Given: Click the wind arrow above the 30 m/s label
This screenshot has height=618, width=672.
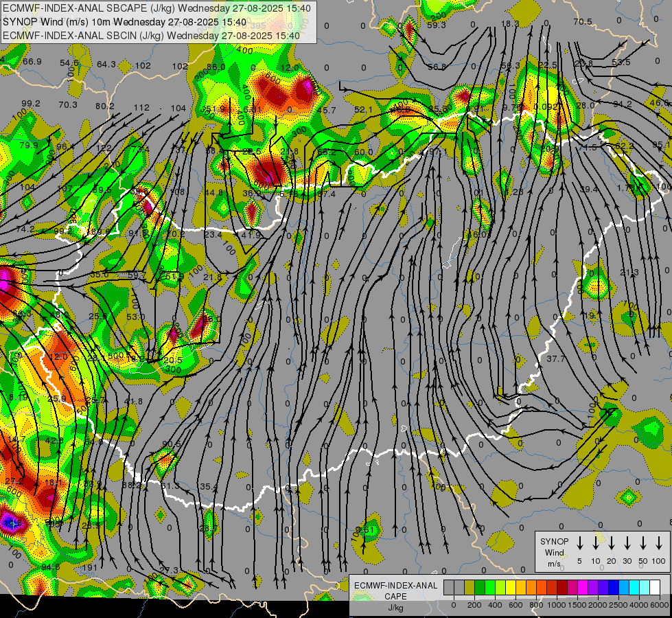Looking at the screenshot, I should point(627,542).
